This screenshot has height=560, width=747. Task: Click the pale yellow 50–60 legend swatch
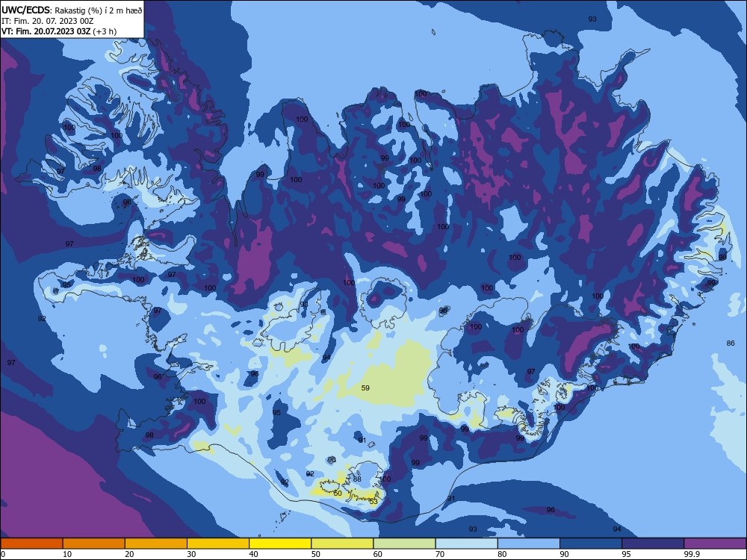342,544
